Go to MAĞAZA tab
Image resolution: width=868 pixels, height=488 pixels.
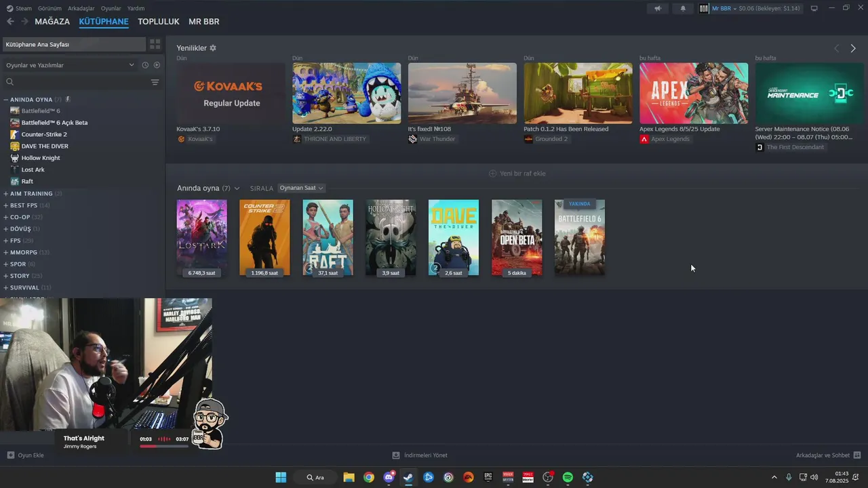coord(52,22)
